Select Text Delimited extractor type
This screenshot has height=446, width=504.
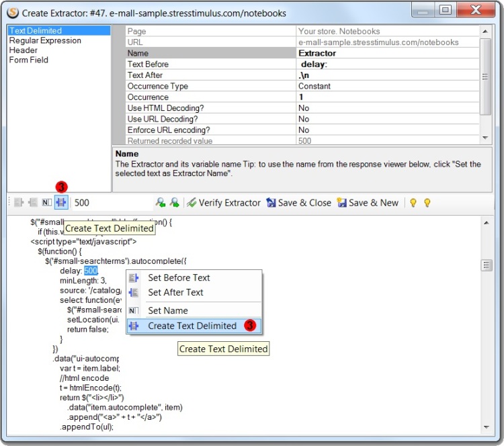[59, 30]
